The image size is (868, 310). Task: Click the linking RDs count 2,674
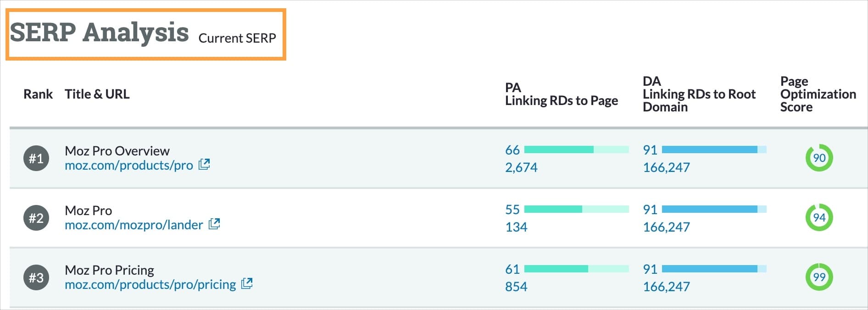(x=522, y=167)
